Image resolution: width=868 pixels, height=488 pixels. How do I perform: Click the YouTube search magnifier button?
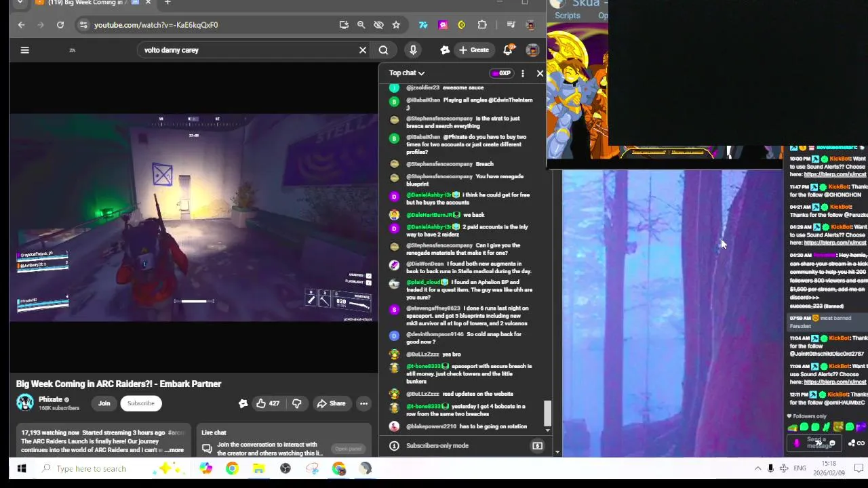point(383,49)
